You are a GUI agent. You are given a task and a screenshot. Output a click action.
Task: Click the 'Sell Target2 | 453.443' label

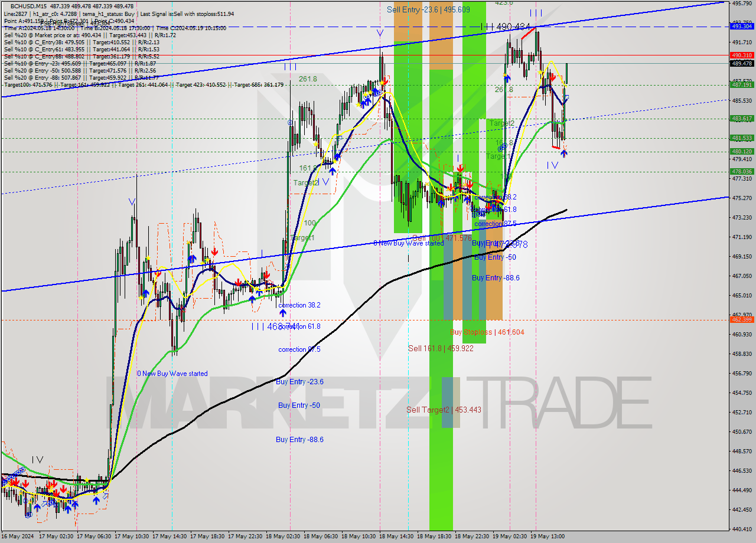(444, 410)
